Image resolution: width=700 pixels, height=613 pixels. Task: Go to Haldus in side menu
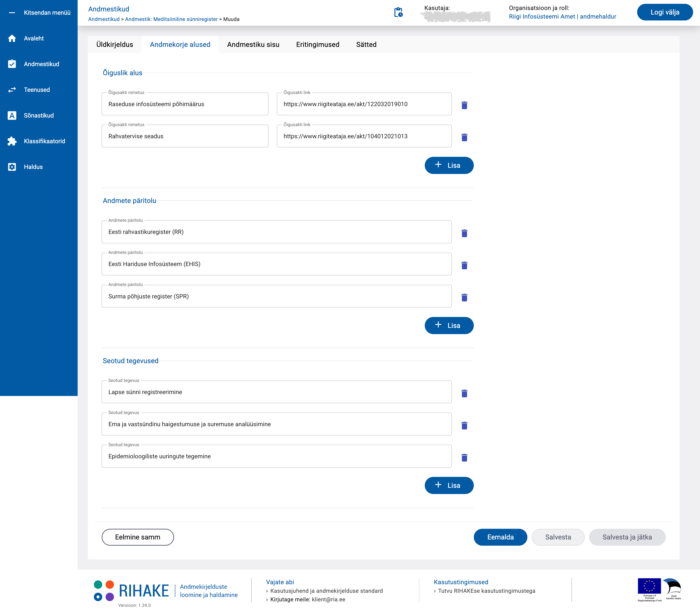(x=33, y=167)
